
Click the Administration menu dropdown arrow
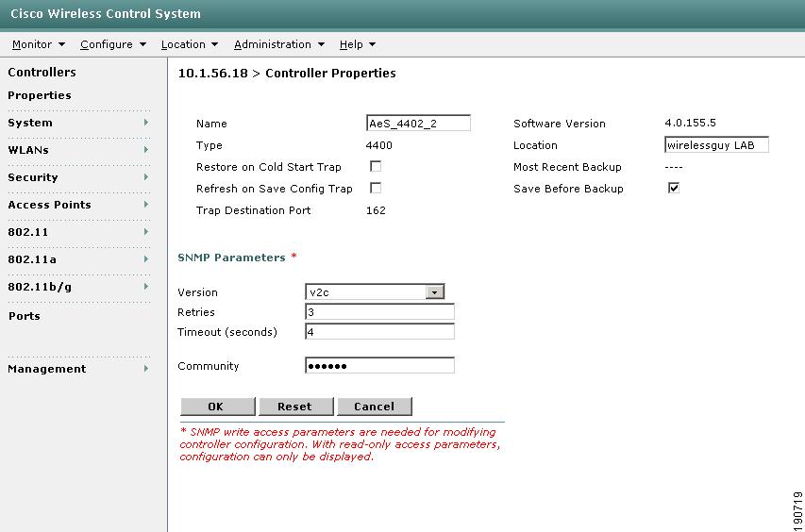[322, 44]
